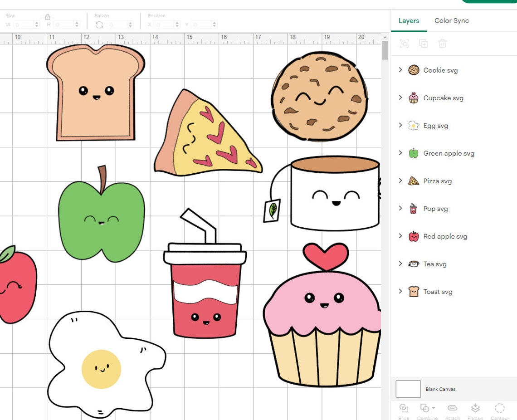Viewport: 517px width, 420px height.
Task: Click the Green apple layer thumbnail
Action: pos(414,153)
